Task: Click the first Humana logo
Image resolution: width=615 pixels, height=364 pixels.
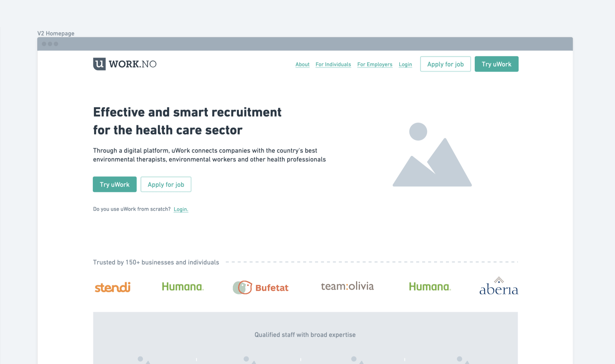Action: [x=183, y=287]
